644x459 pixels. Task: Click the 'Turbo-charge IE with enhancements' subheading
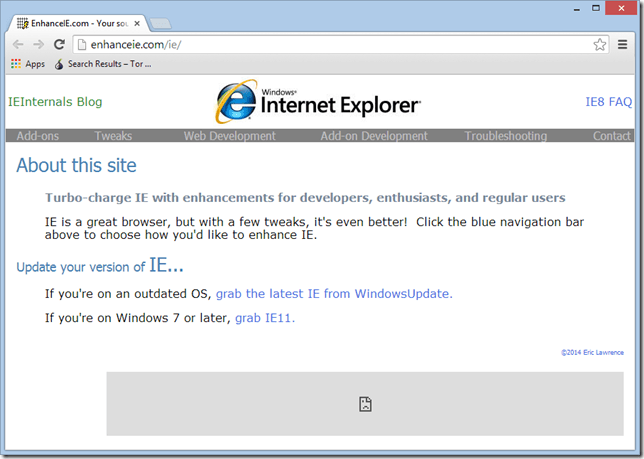[x=305, y=197]
